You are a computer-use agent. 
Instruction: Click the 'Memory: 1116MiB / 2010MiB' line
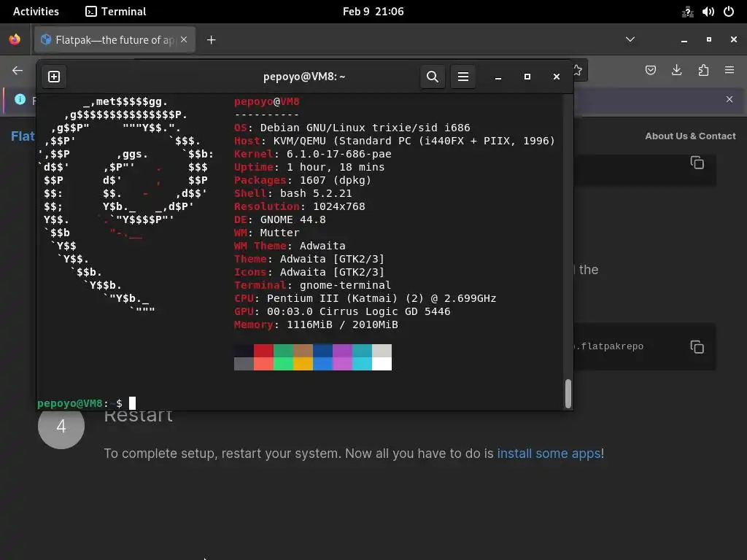316,324
